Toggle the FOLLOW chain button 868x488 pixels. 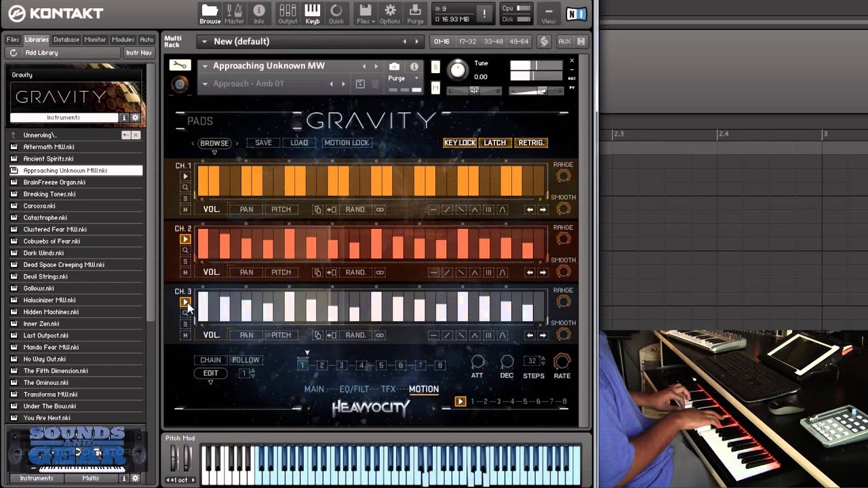pyautogui.click(x=245, y=360)
